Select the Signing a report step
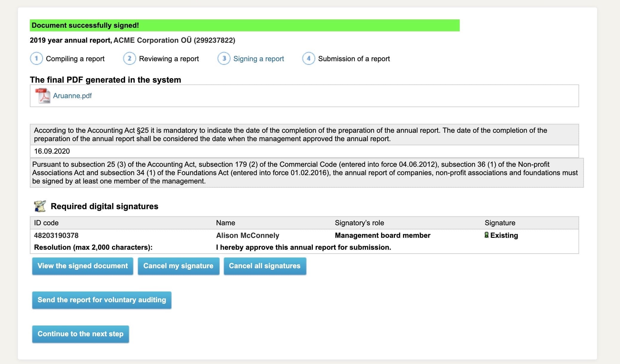 click(259, 59)
